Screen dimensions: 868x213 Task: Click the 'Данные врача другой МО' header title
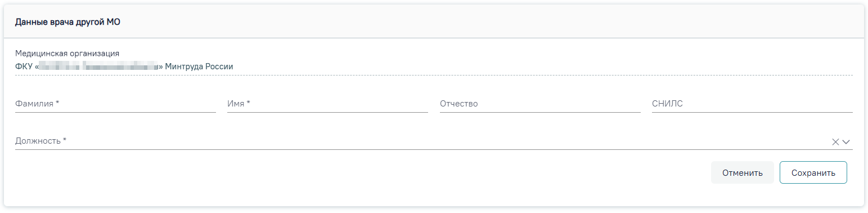(x=68, y=23)
